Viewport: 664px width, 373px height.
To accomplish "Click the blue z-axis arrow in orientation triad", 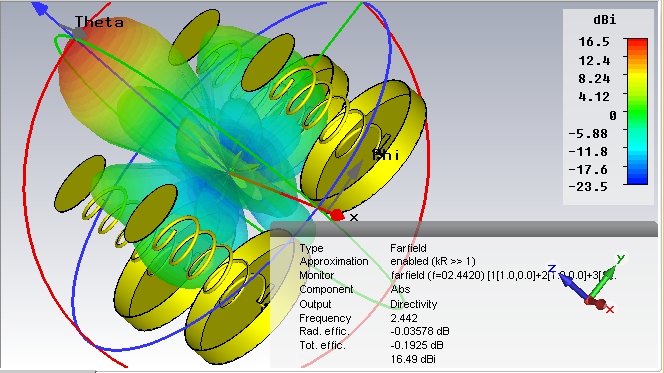I will click(x=572, y=285).
